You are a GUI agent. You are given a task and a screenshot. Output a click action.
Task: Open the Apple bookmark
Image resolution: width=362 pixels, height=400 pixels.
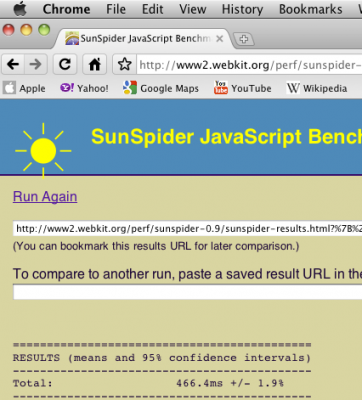tap(24, 88)
